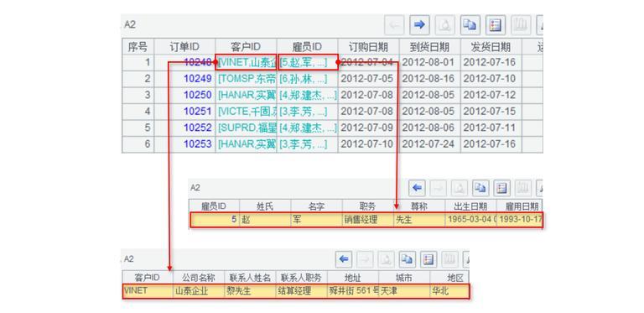The image size is (644, 313).
Task: Click the greyed chart icon in employee panel
Action: [x=522, y=188]
